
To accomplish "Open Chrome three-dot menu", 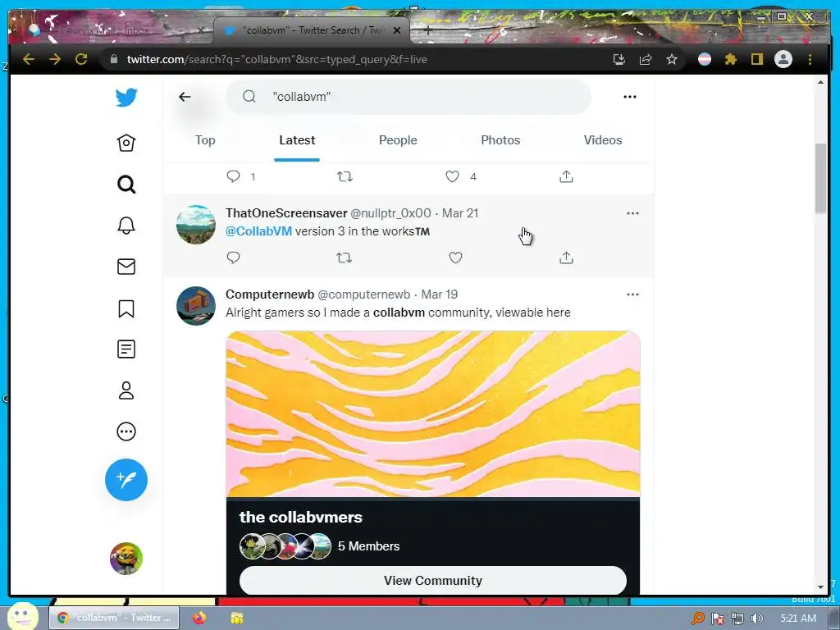I will click(810, 59).
